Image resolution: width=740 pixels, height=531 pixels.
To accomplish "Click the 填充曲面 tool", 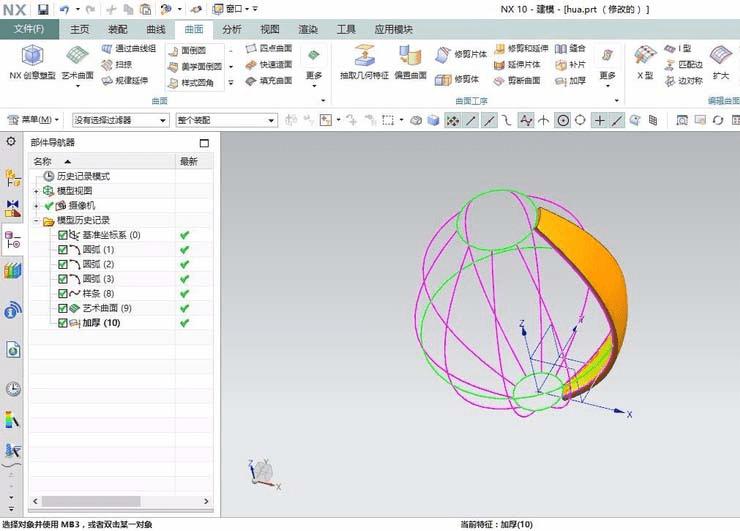I will [269, 81].
